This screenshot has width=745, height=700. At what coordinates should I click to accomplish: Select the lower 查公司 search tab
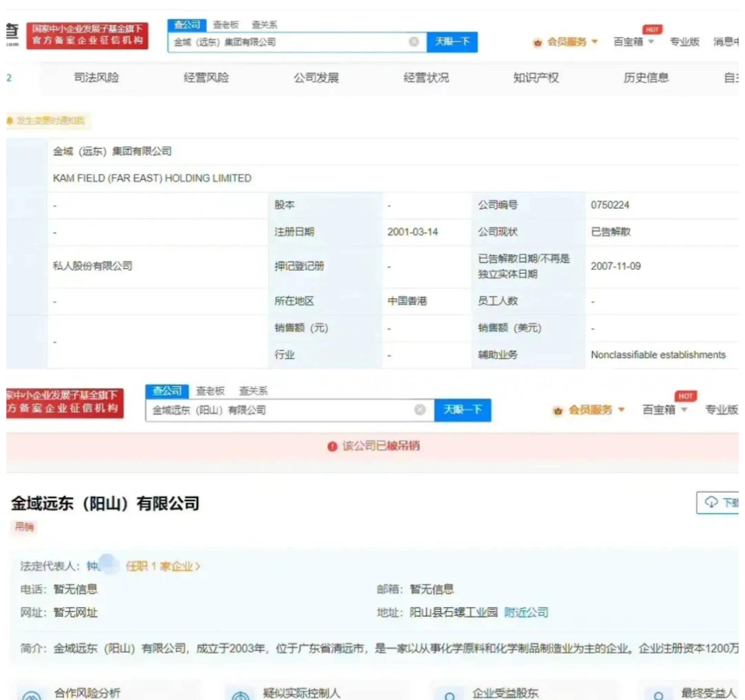click(167, 391)
